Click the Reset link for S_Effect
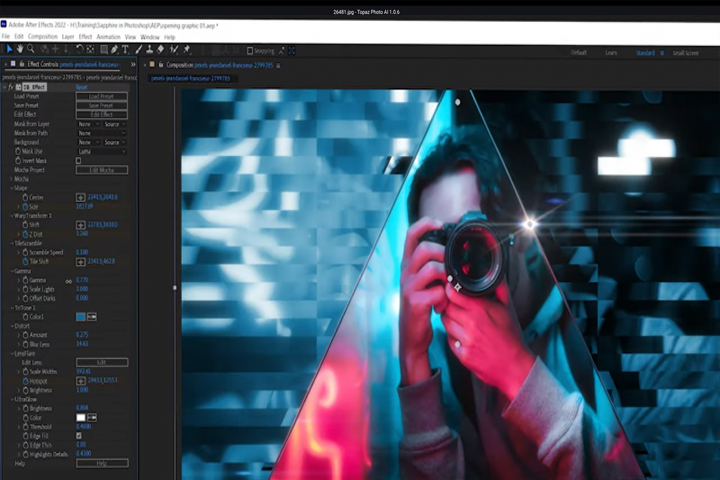 point(81,87)
